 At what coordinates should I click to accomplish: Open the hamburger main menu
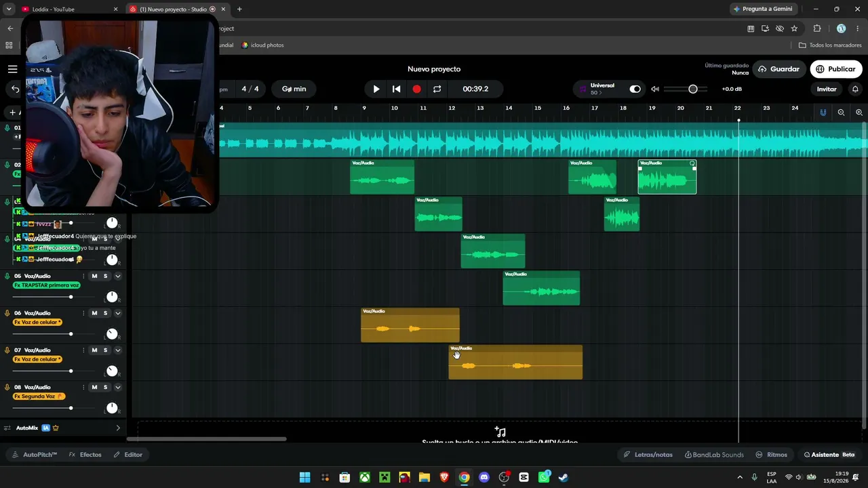[x=12, y=69]
